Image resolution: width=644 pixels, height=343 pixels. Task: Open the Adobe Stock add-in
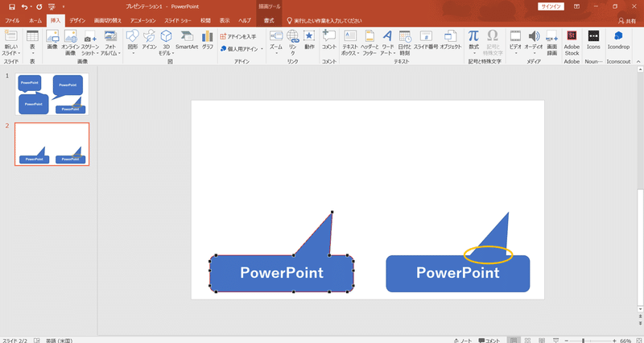coord(572,43)
